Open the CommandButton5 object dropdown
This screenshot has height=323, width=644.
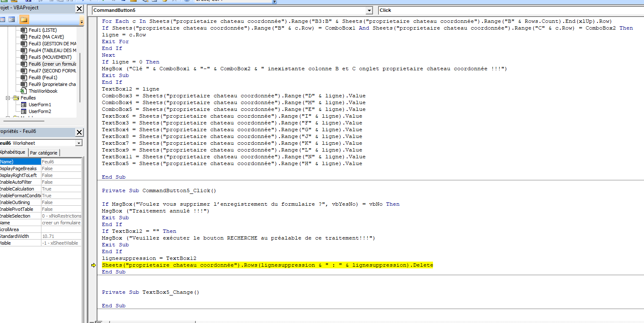click(369, 10)
